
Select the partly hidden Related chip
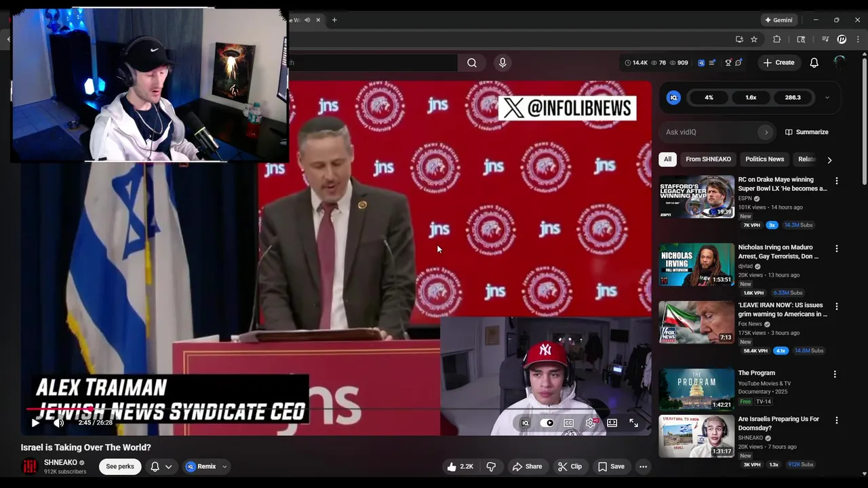coord(806,159)
